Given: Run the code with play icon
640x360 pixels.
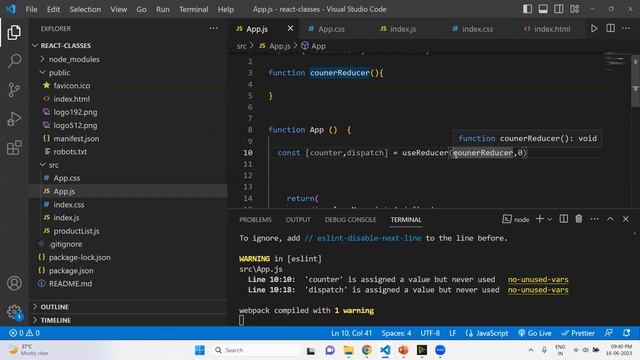Looking at the screenshot, I should pyautogui.click(x=594, y=28).
